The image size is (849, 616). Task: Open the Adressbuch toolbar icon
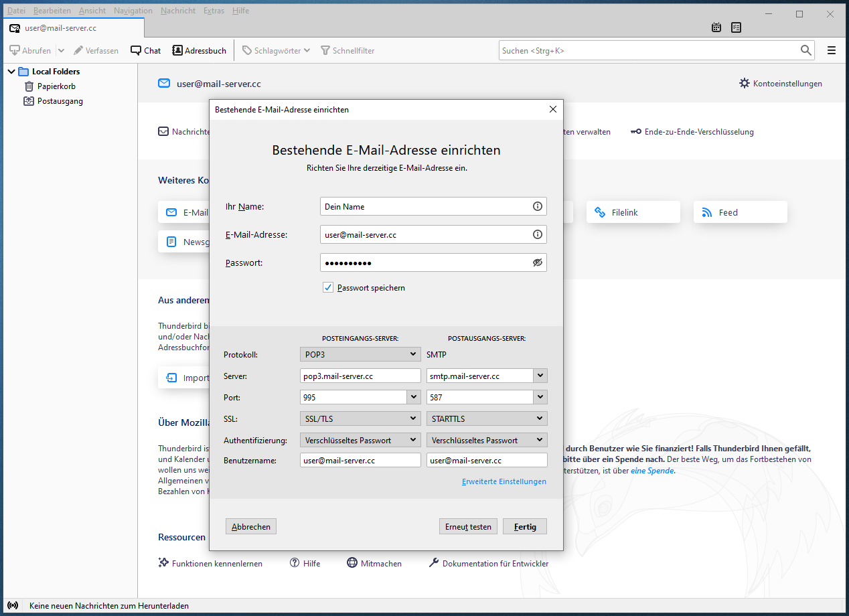click(177, 50)
